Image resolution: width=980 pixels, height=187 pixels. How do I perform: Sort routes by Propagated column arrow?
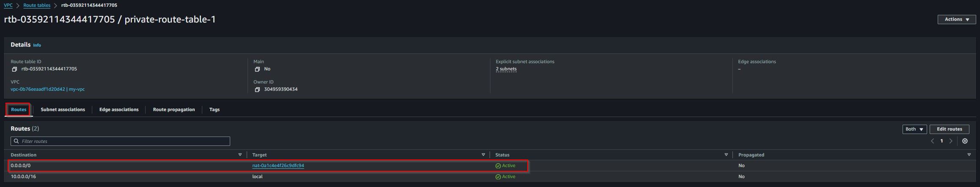[x=969, y=155]
